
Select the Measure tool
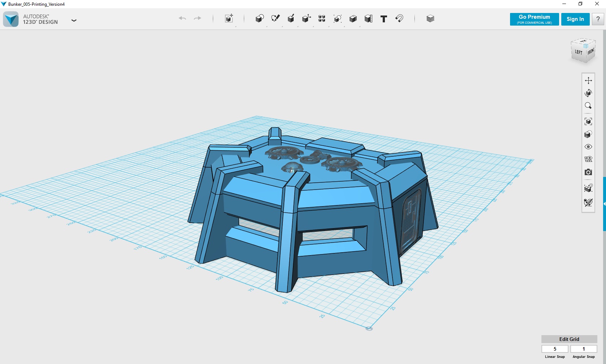(368, 19)
